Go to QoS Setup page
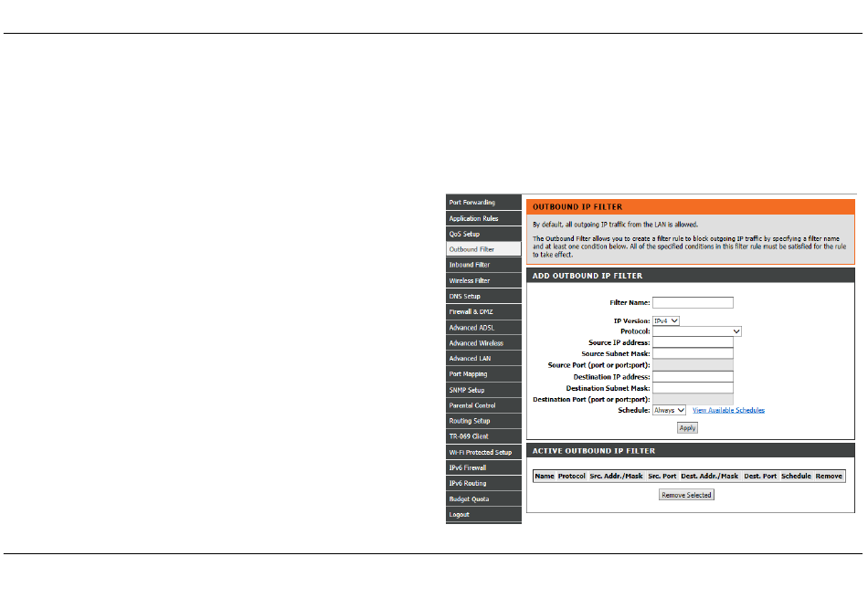The width and height of the screenshot is (868, 598). [483, 234]
